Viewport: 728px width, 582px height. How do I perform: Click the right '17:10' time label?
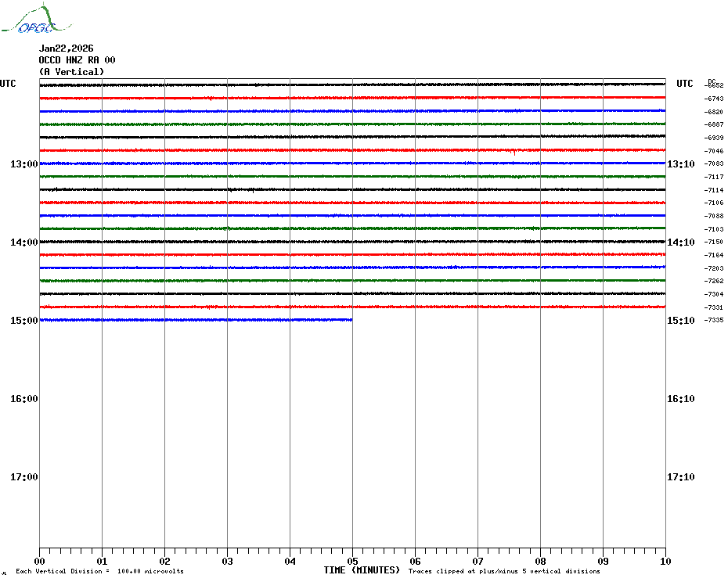pyautogui.click(x=681, y=476)
